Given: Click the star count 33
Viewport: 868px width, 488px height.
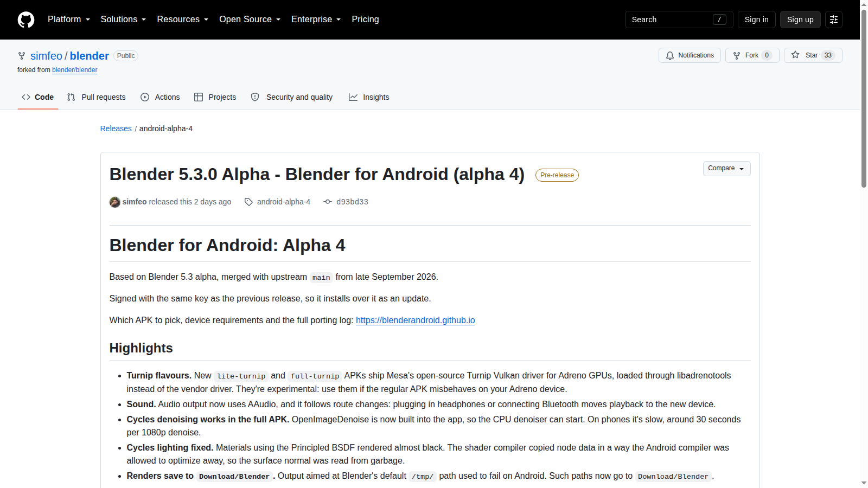Looking at the screenshot, I should 828,55.
